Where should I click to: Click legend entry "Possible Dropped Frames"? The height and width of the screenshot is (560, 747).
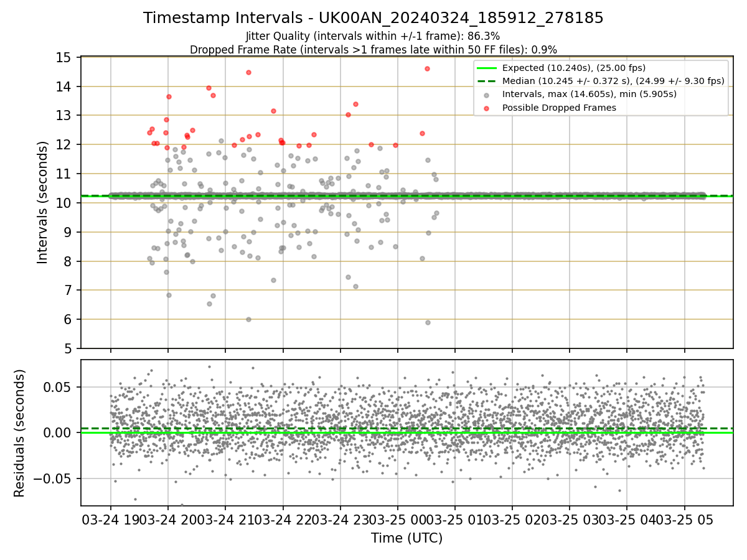pyautogui.click(x=559, y=108)
